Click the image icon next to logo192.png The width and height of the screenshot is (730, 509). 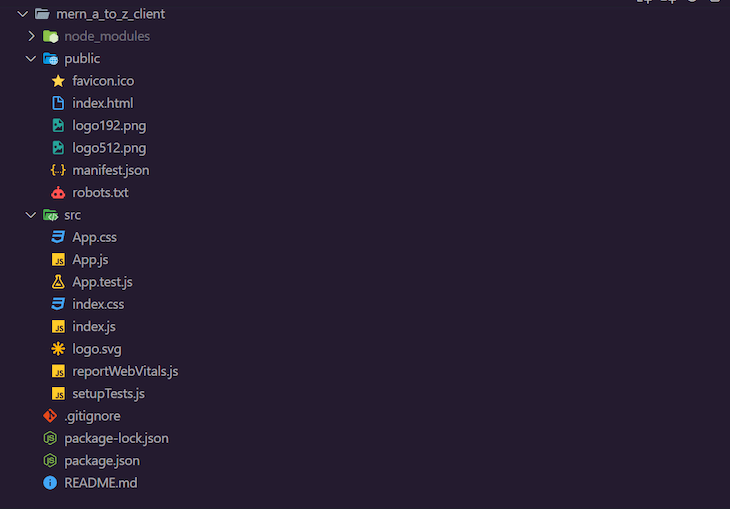[58, 126]
